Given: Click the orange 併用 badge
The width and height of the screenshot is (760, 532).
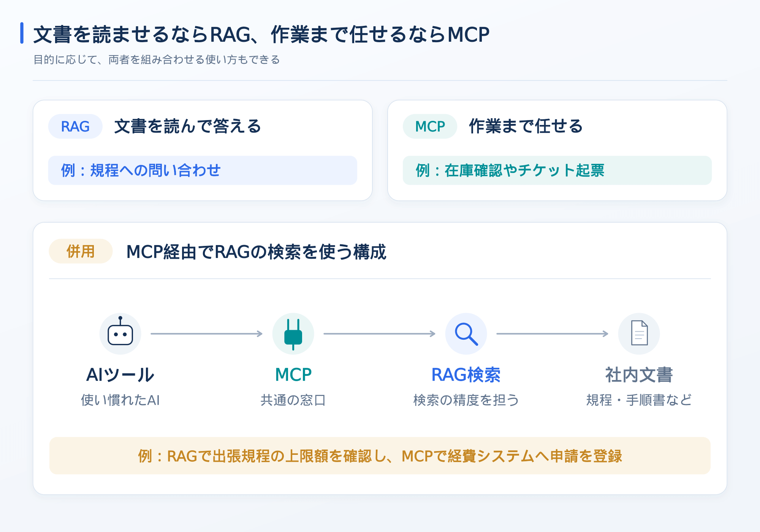Looking at the screenshot, I should (81, 251).
